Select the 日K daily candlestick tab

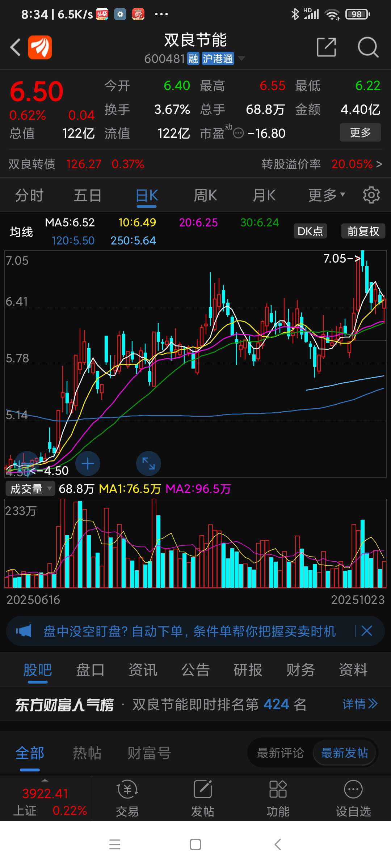click(x=147, y=195)
